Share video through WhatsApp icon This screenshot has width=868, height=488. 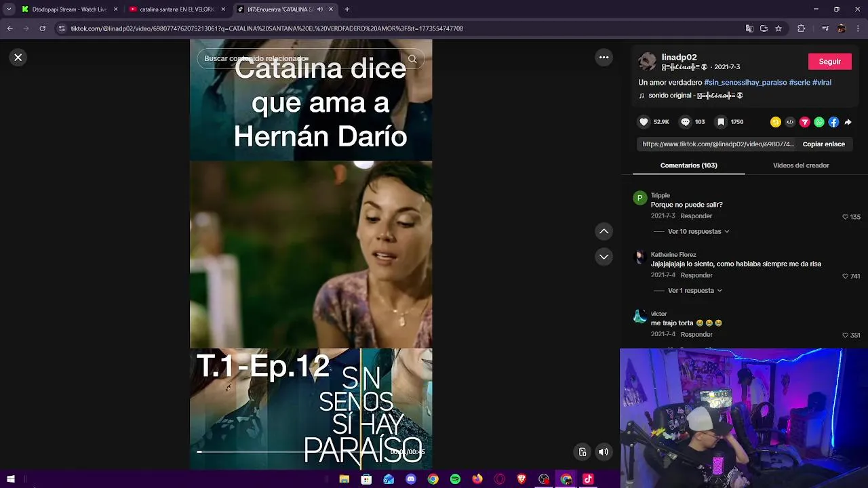pos(819,122)
